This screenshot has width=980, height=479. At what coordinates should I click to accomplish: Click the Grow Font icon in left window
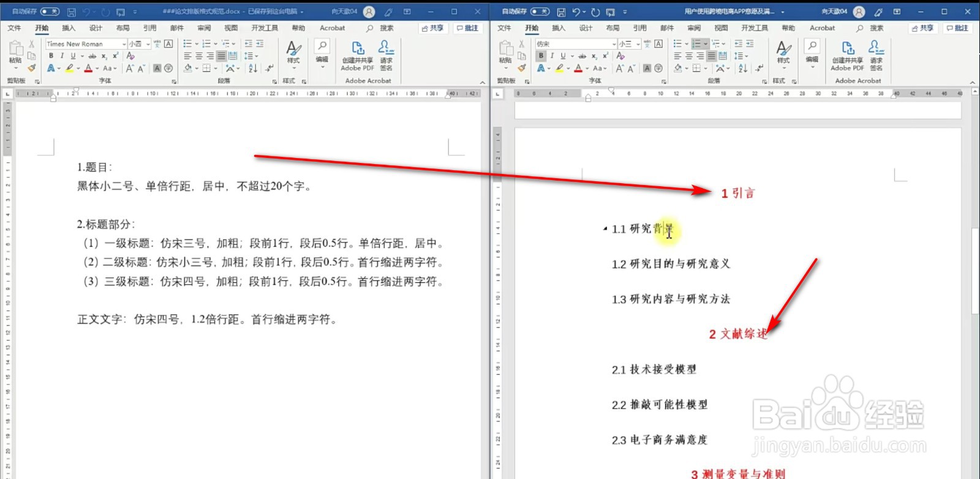click(130, 69)
